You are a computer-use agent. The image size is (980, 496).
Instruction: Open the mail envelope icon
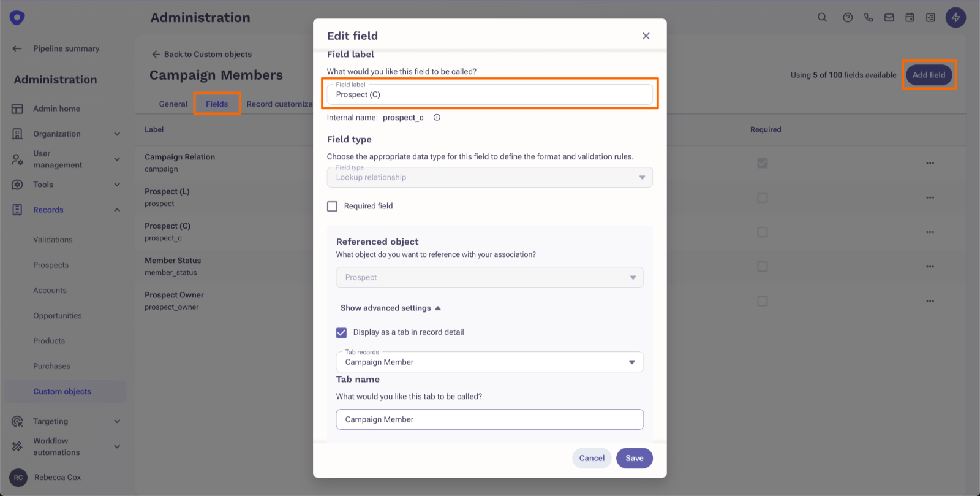[889, 18]
